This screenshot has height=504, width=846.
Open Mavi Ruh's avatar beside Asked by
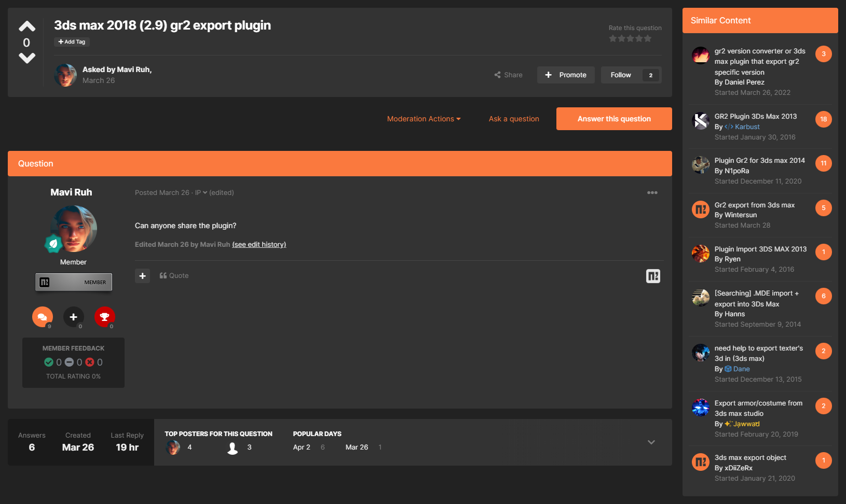[65, 75]
